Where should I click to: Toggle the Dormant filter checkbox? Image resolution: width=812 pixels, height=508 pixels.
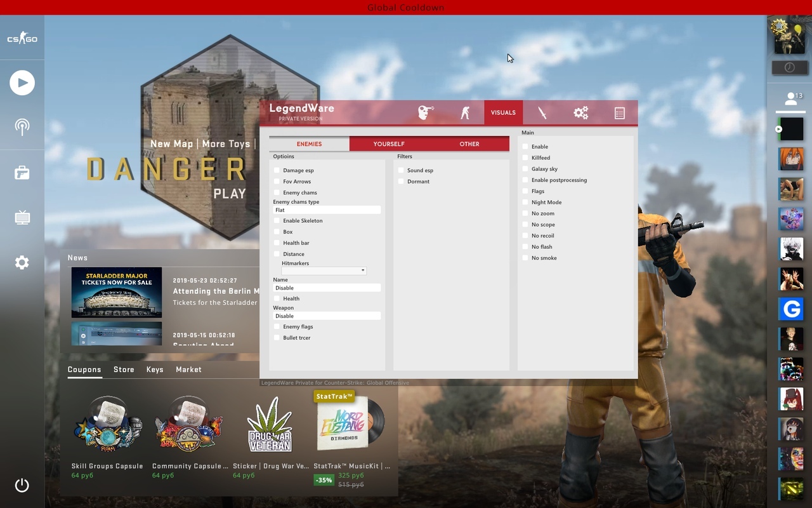click(x=401, y=182)
